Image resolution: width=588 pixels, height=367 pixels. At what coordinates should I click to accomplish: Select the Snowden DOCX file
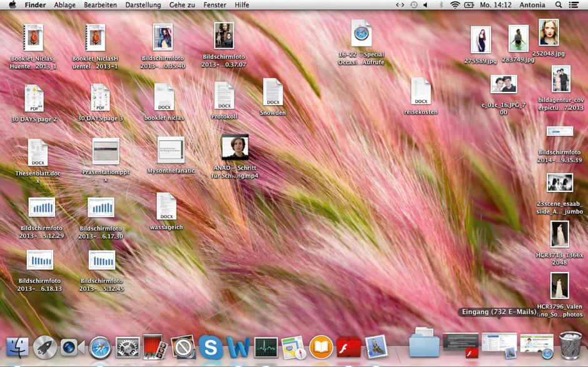point(273,93)
